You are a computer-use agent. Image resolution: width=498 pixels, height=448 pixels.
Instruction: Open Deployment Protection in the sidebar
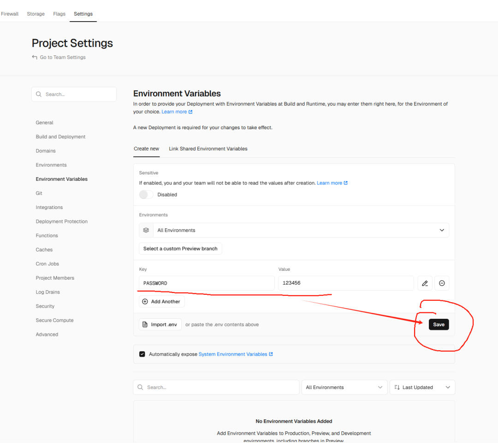point(61,221)
